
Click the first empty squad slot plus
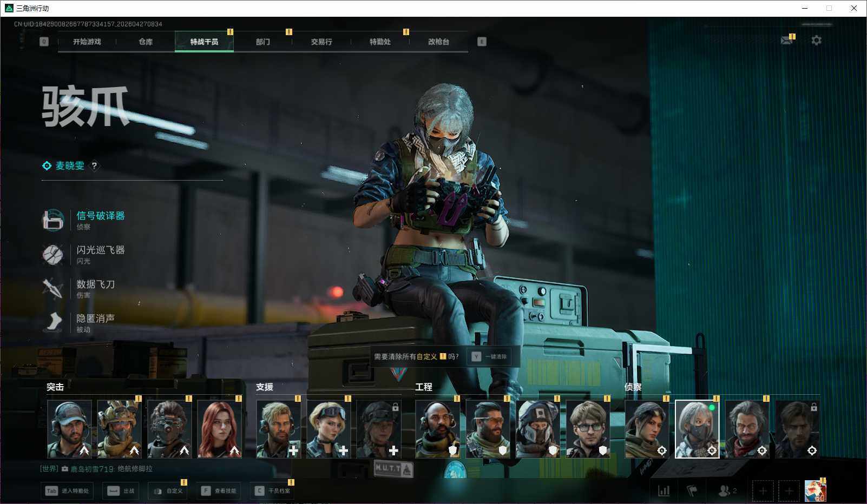pyautogui.click(x=763, y=491)
